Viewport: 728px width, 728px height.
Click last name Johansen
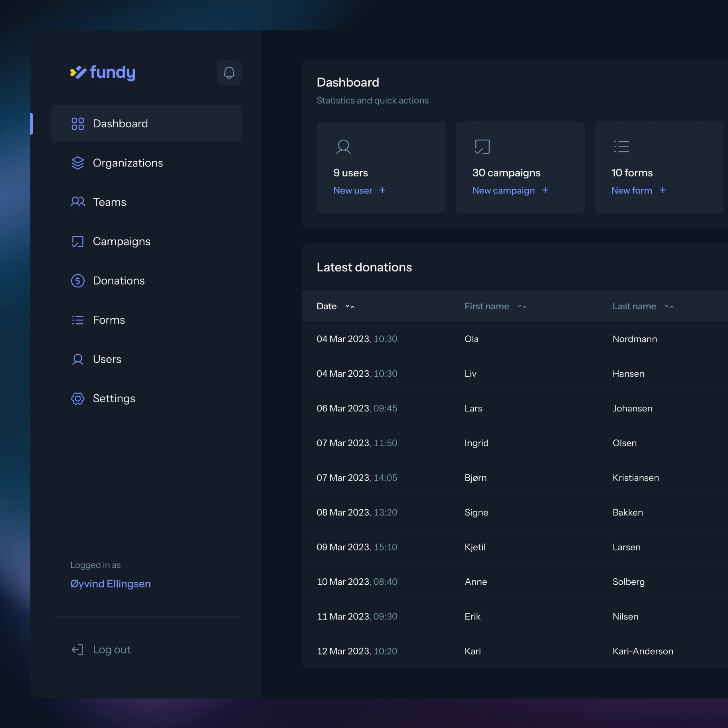(x=632, y=408)
